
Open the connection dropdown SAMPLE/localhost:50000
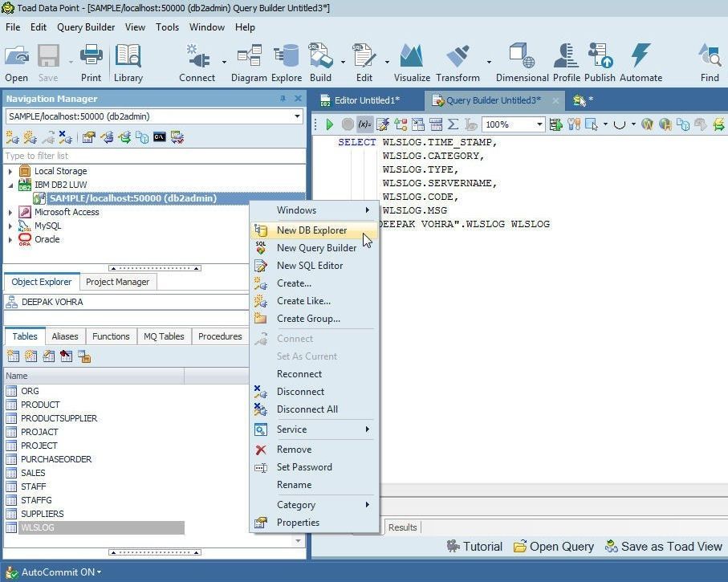[x=297, y=116]
